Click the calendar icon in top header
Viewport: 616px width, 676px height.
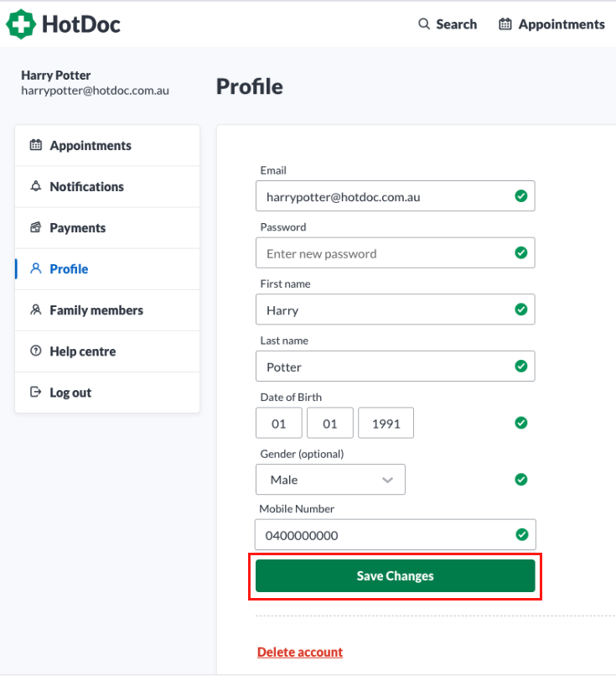click(505, 23)
